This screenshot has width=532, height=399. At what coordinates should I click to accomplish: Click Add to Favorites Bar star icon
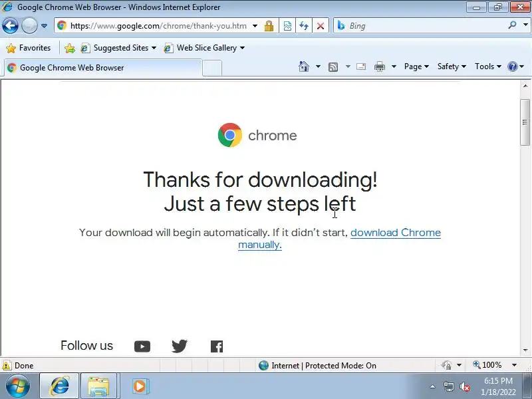tap(70, 48)
